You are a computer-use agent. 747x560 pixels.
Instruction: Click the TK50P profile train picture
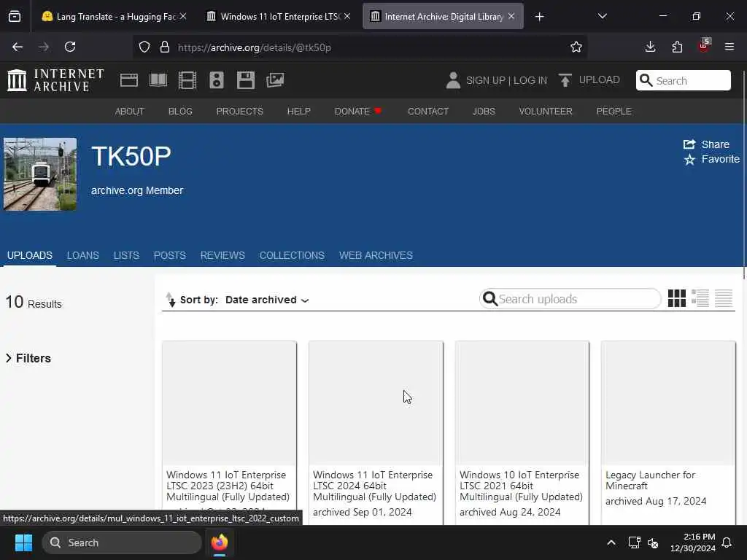click(x=40, y=174)
